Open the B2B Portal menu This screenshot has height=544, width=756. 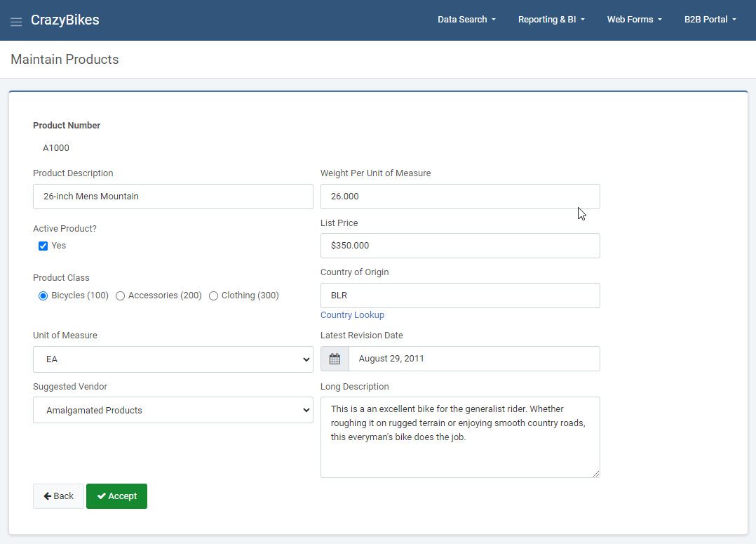pyautogui.click(x=710, y=20)
